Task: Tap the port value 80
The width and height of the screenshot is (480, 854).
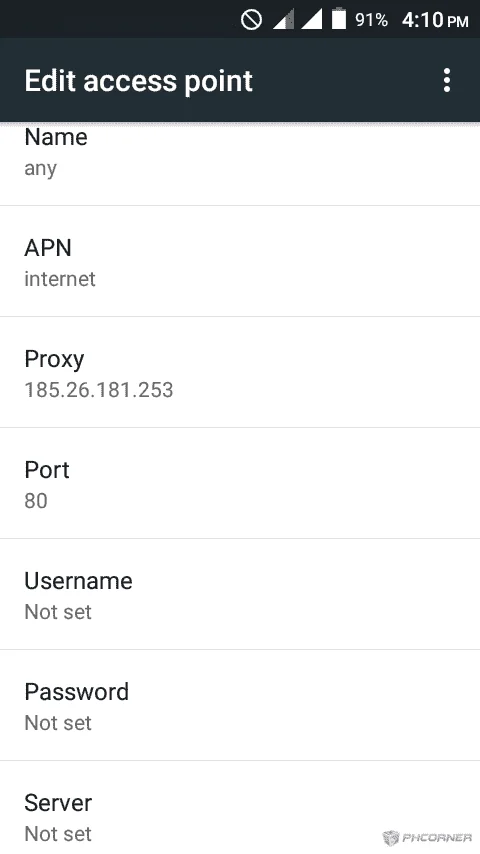Action: pos(36,501)
